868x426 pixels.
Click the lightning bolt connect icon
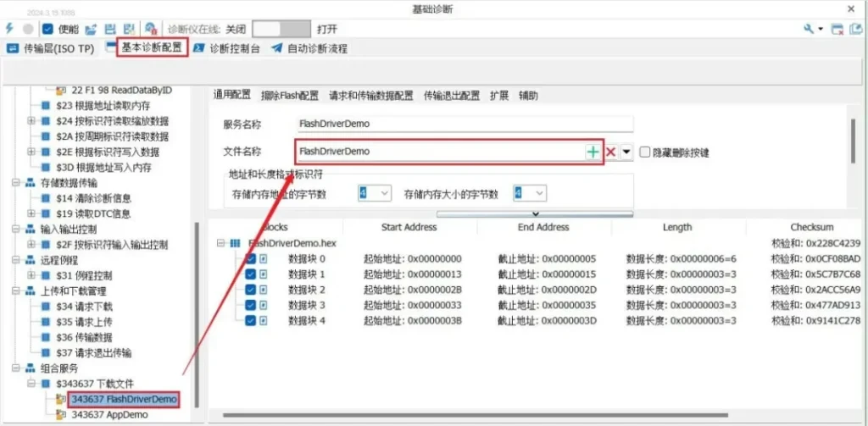(x=9, y=28)
